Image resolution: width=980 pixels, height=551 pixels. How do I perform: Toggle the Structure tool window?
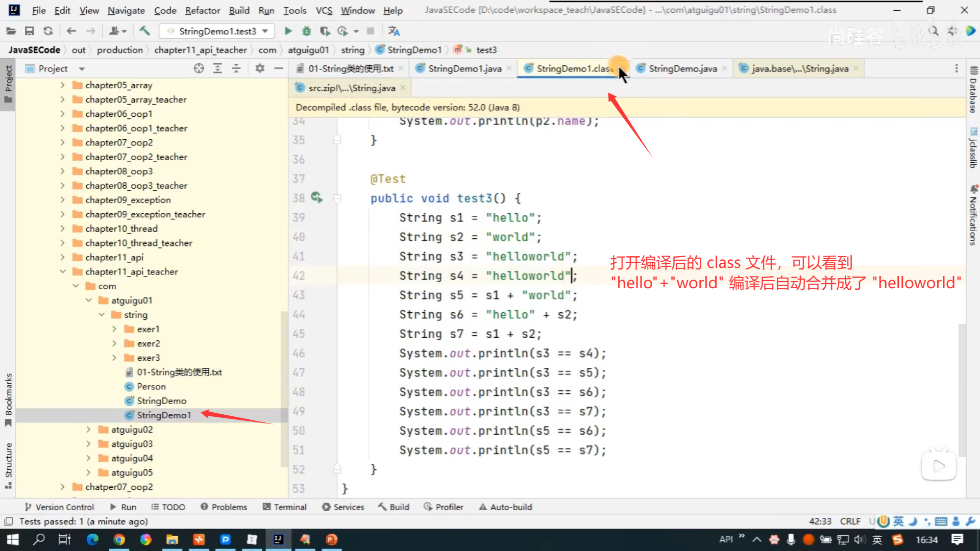[8, 464]
